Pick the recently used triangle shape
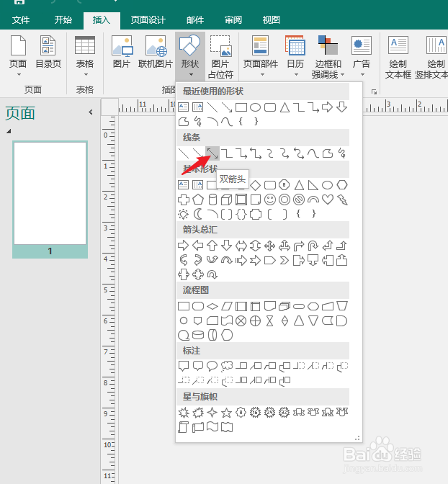Image resolution: width=448 pixels, height=484 pixels. [x=285, y=107]
